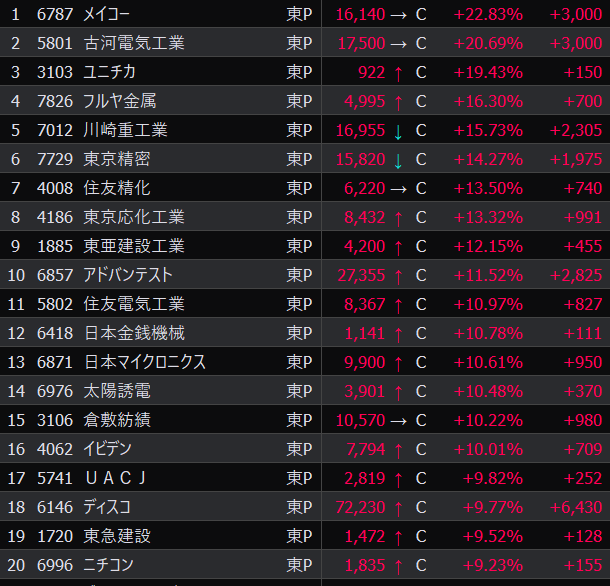Click the right arrow beside 古河電気工業 price
610x586 pixels.
pyautogui.click(x=398, y=44)
